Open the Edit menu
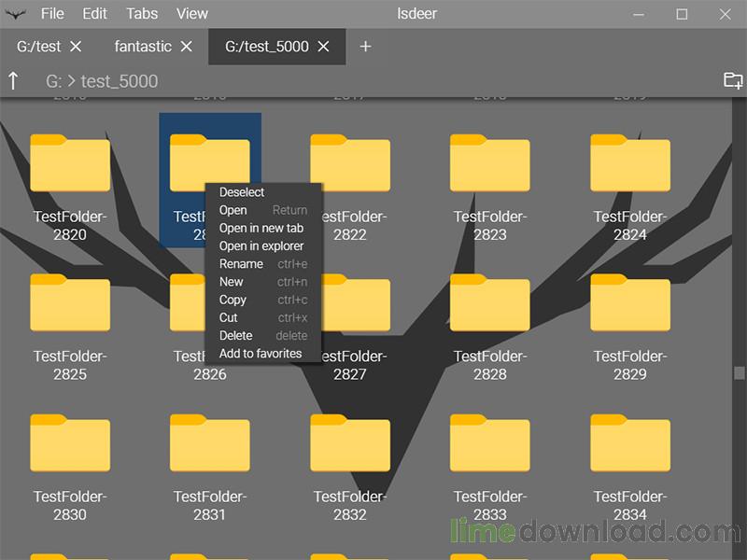The image size is (747, 560). pyautogui.click(x=94, y=14)
